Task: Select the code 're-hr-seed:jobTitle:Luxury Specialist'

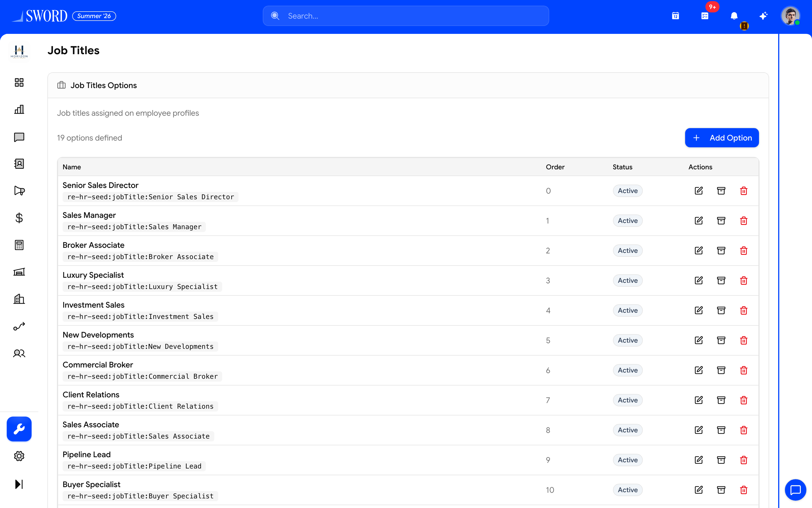Action: (142, 286)
